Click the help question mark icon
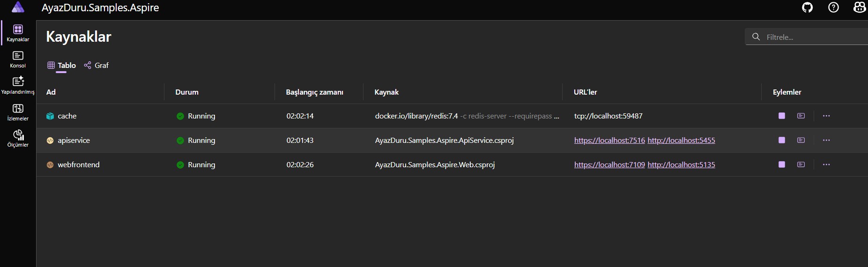 tap(833, 7)
